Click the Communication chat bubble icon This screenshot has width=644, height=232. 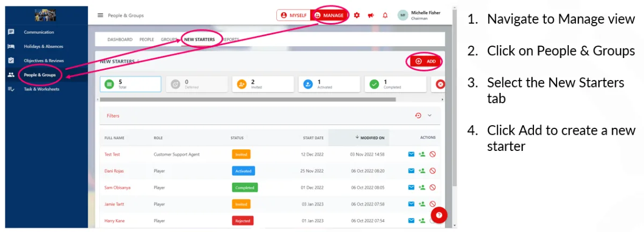[x=11, y=32]
